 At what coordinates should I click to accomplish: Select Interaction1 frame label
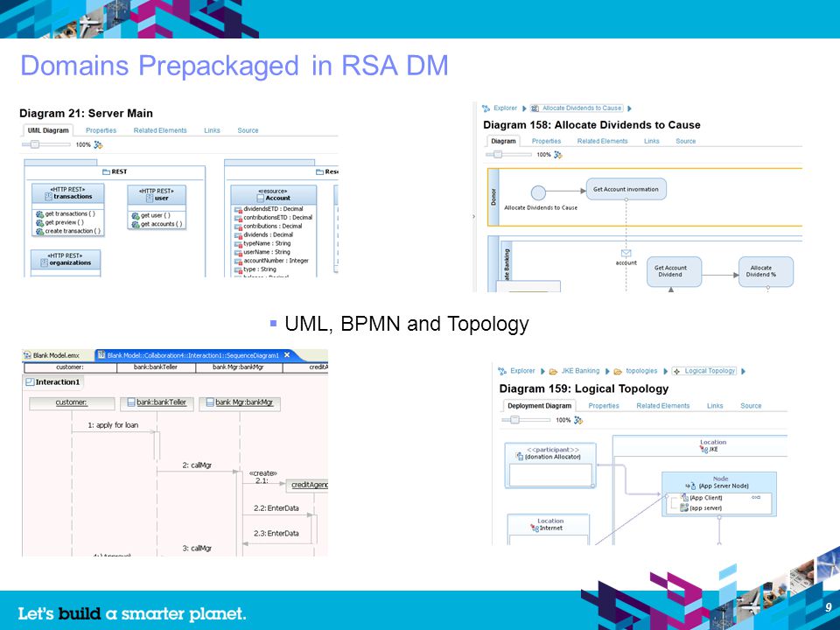point(53,382)
